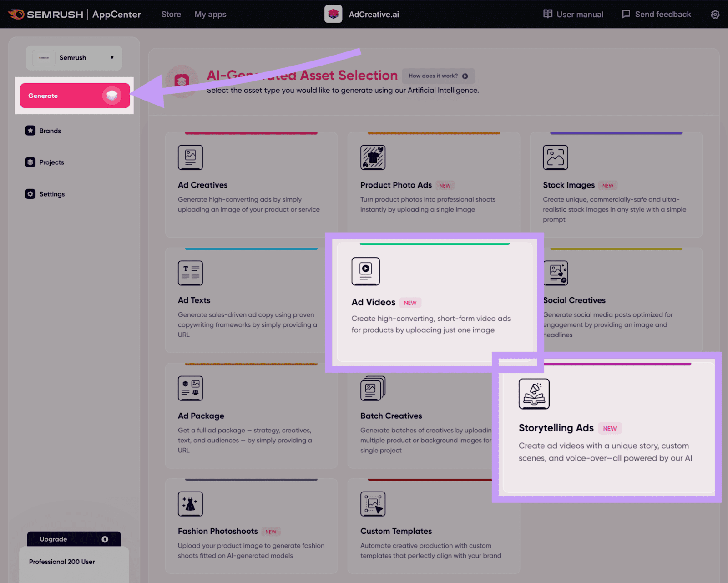
Task: Open the Storytelling Ads megaphone icon
Action: (x=534, y=394)
